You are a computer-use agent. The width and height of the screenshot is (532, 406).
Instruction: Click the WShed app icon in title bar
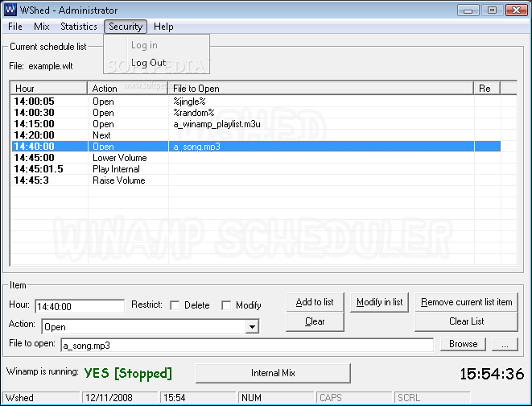pyautogui.click(x=10, y=10)
